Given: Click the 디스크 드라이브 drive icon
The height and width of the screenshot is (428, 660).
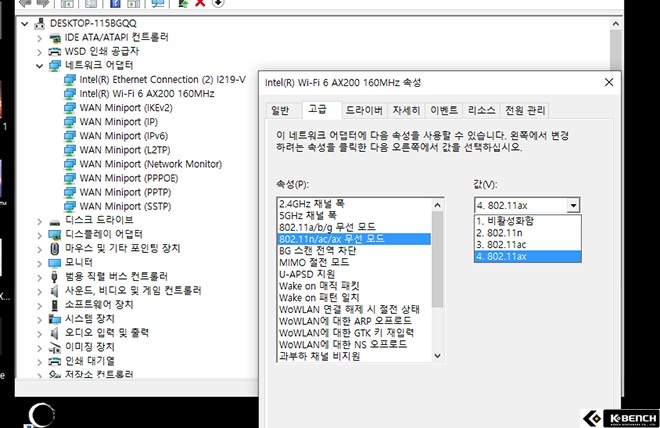Looking at the screenshot, I should pos(55,222).
